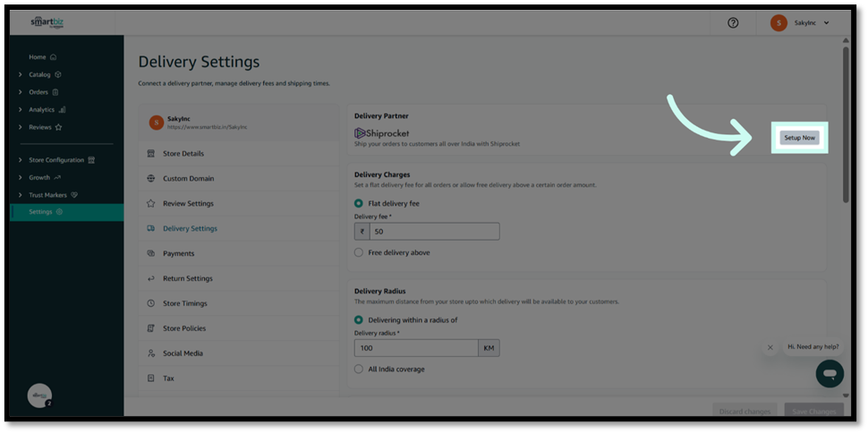
Task: Open the SakyInc account dropdown
Action: pyautogui.click(x=801, y=23)
